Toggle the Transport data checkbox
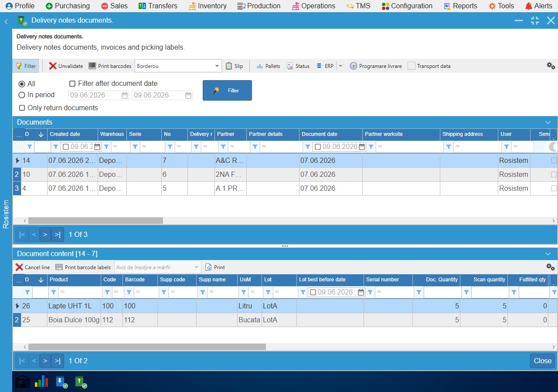This screenshot has width=558, height=392. click(x=412, y=66)
